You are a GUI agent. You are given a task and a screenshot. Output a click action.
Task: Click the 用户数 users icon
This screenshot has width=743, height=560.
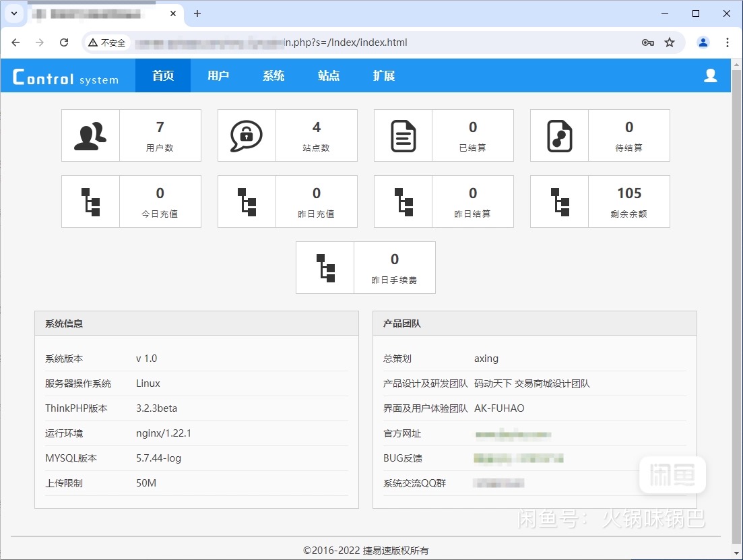pyautogui.click(x=90, y=135)
